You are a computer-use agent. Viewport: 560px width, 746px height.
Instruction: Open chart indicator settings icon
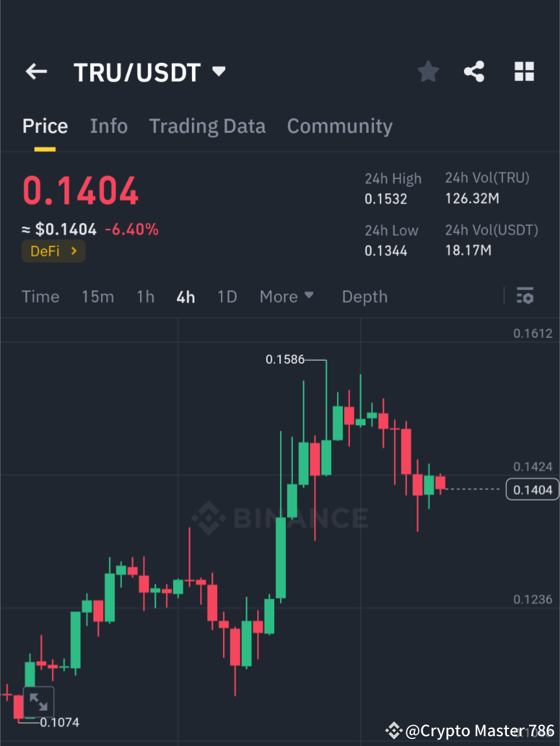tap(525, 296)
